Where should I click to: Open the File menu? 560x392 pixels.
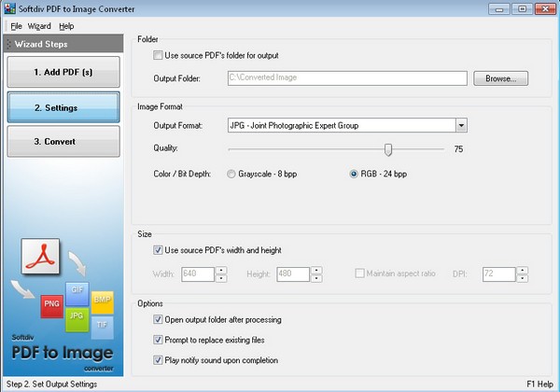click(16, 26)
